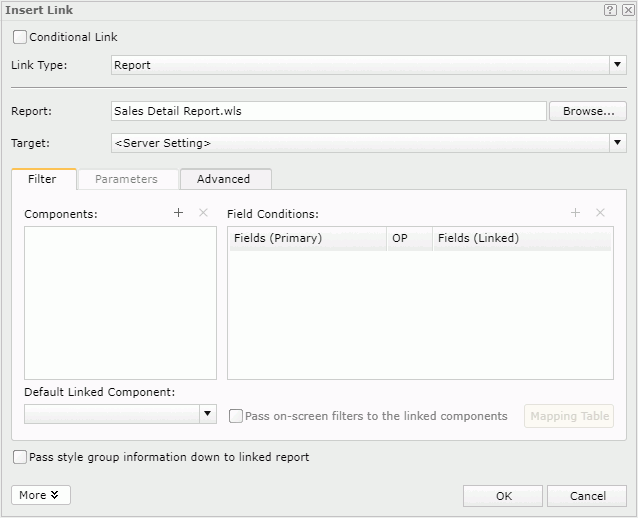Screen dimensions: 638x518
Task: Click the help question mark icon
Action: coord(609,10)
